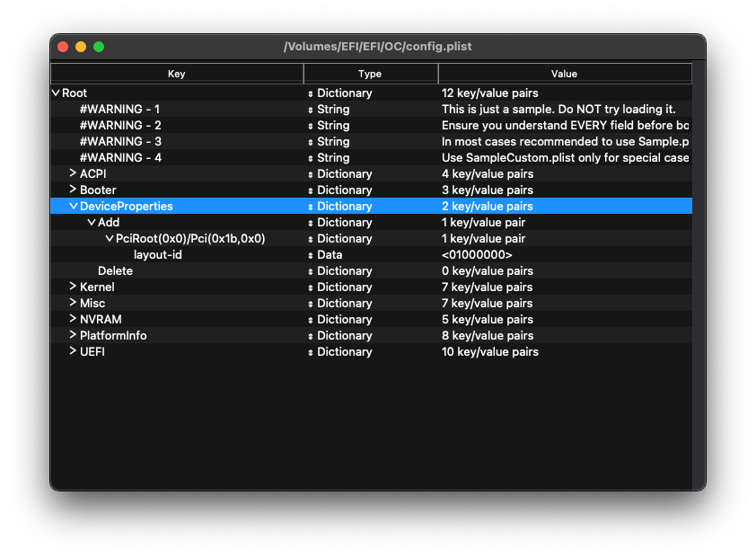The width and height of the screenshot is (756, 557).
Task: Select the Delete row under DeviceProperties
Action: [x=115, y=270]
